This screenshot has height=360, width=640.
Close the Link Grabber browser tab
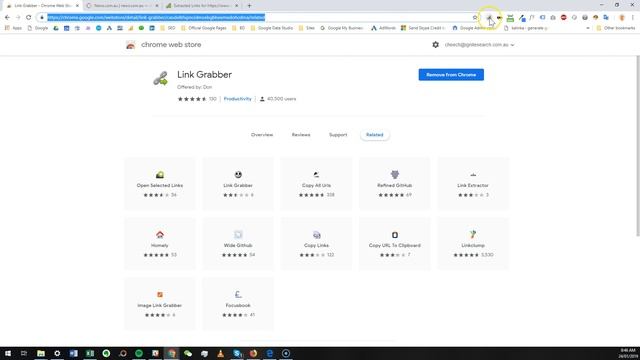coord(77,6)
